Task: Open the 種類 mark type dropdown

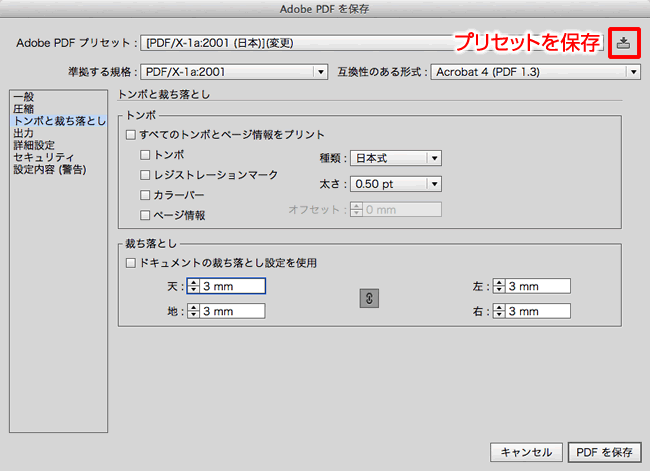Action: pyautogui.click(x=396, y=158)
